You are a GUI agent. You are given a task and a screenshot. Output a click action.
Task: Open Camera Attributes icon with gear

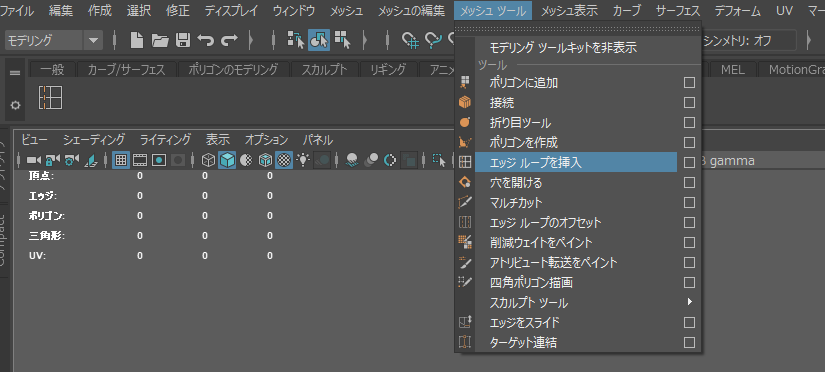(x=72, y=160)
